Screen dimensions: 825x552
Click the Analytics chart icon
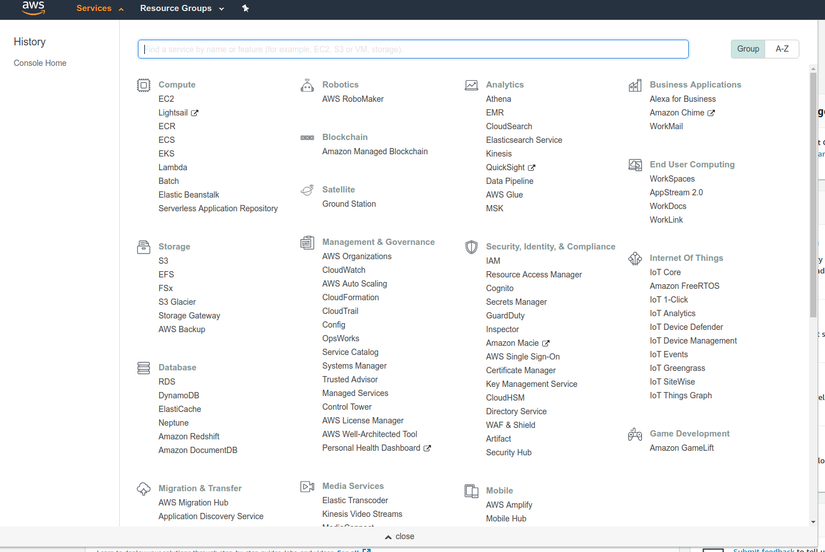[471, 85]
